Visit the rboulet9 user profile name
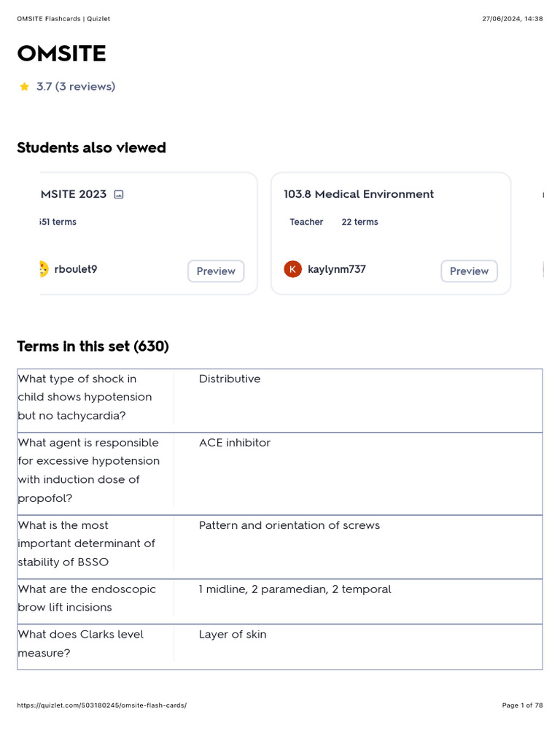Image resolution: width=560 pixels, height=747 pixels. tap(76, 269)
